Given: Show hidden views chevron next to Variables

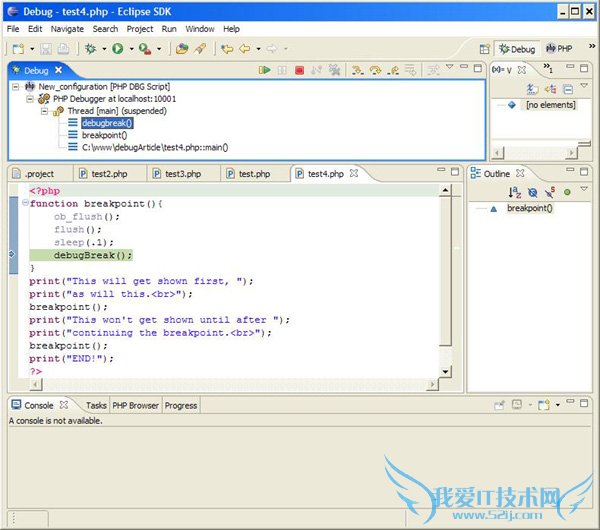Looking at the screenshot, I should (548, 68).
